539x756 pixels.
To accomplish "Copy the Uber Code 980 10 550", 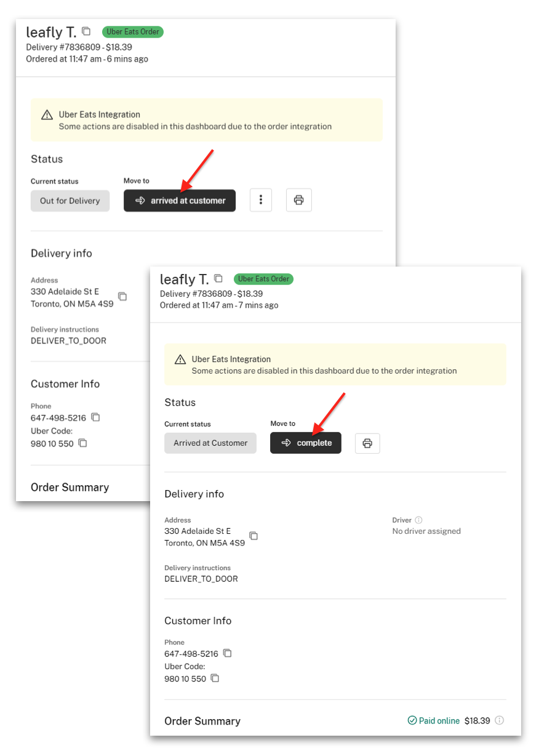I will click(x=214, y=678).
